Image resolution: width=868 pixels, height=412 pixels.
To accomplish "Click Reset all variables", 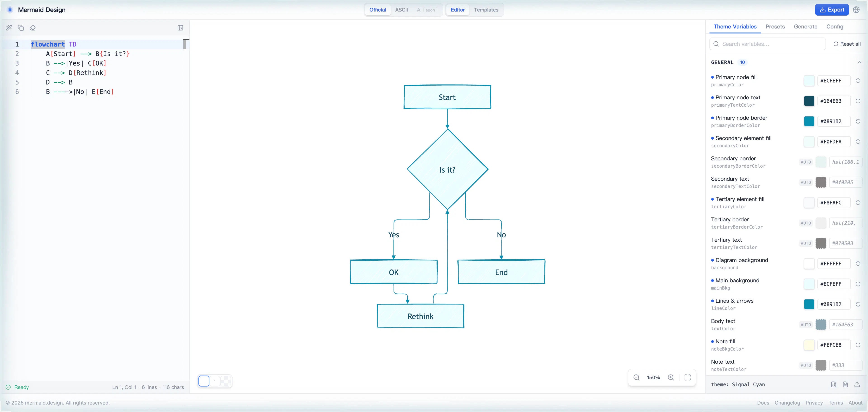I will click(847, 44).
